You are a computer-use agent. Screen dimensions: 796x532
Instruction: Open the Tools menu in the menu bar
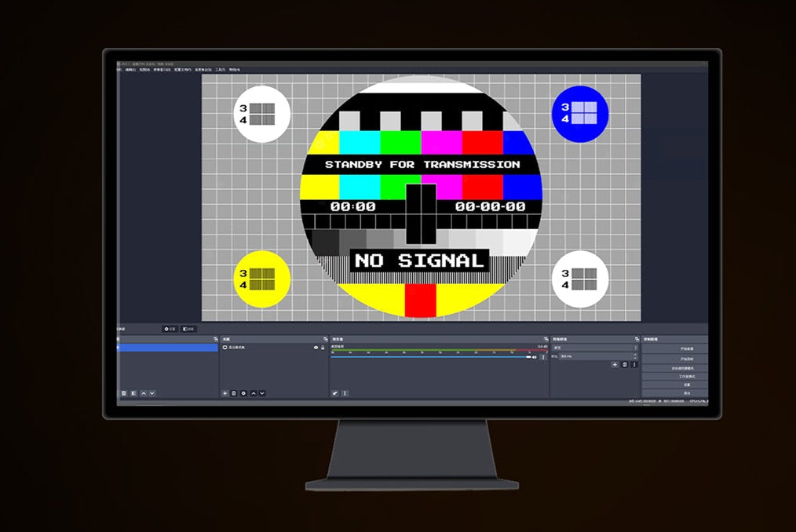(x=221, y=69)
